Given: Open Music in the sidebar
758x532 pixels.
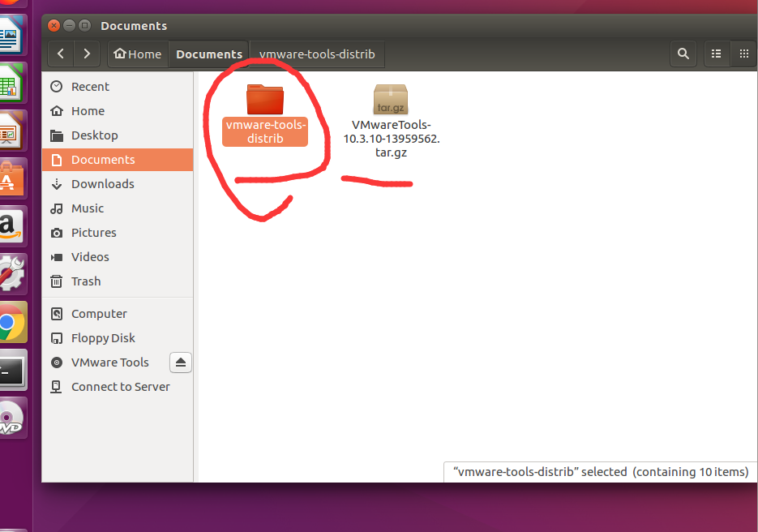Looking at the screenshot, I should click(x=118, y=208).
